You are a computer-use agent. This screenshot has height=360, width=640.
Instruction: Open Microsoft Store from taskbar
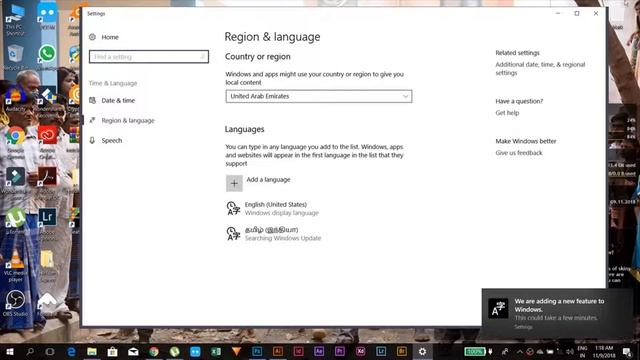point(112,351)
